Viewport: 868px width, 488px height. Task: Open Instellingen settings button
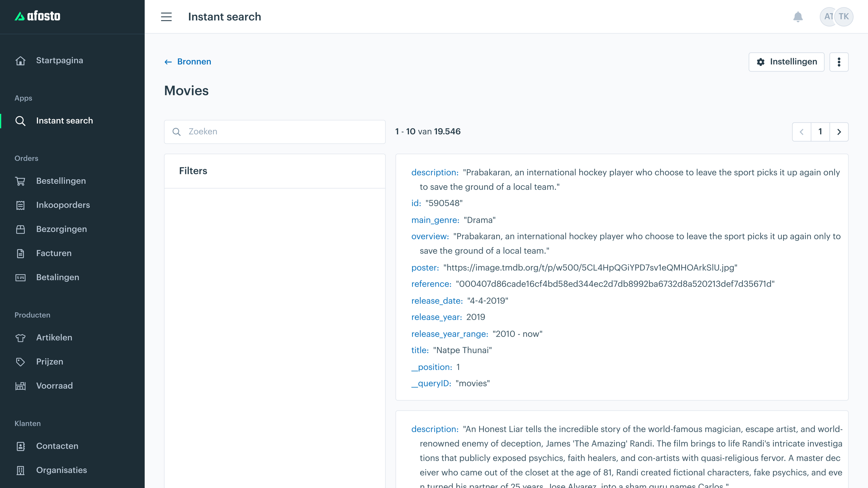(x=786, y=62)
